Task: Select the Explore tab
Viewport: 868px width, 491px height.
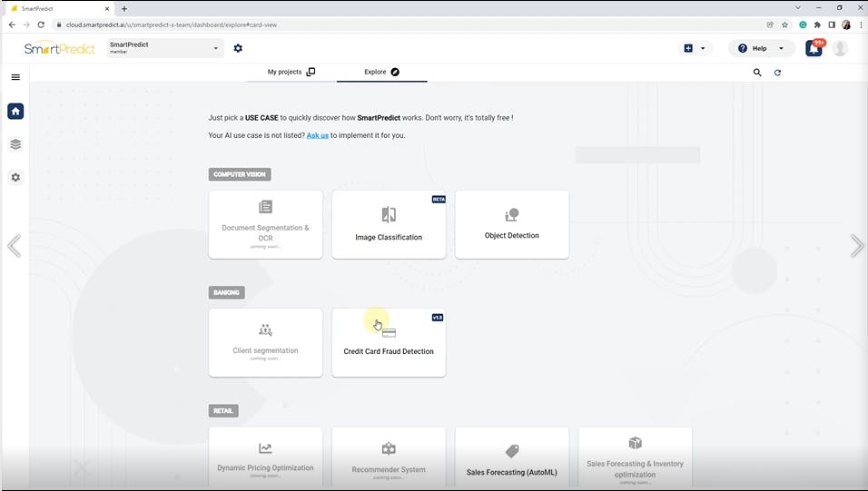Action: [x=381, y=72]
